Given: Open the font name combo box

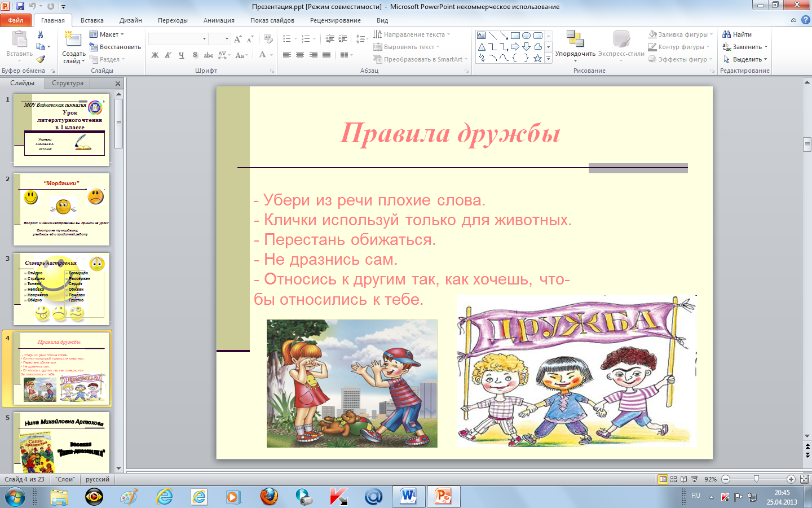Looking at the screenshot, I should 178,39.
